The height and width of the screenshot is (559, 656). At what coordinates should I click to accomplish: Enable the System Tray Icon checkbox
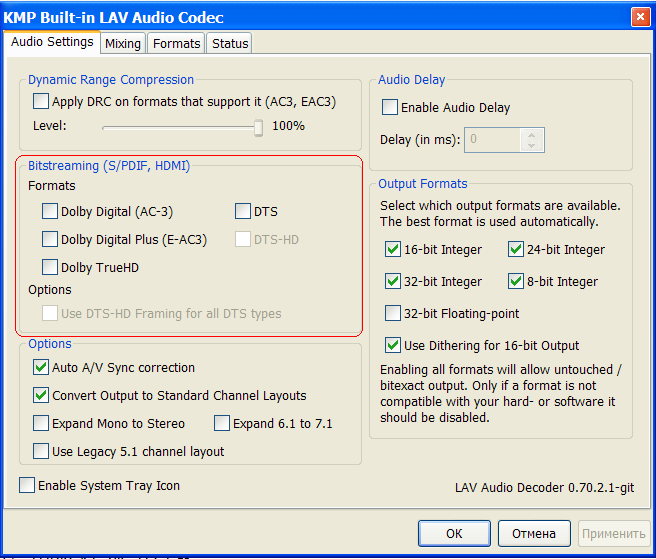27,485
